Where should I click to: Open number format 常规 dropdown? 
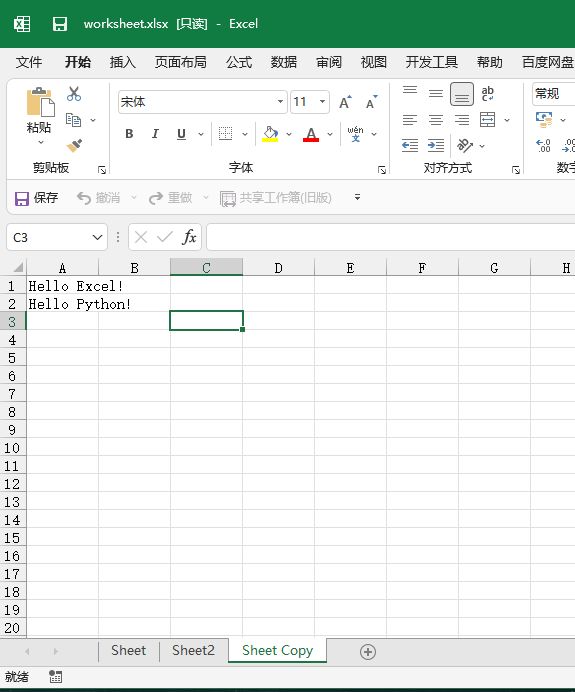(x=553, y=94)
